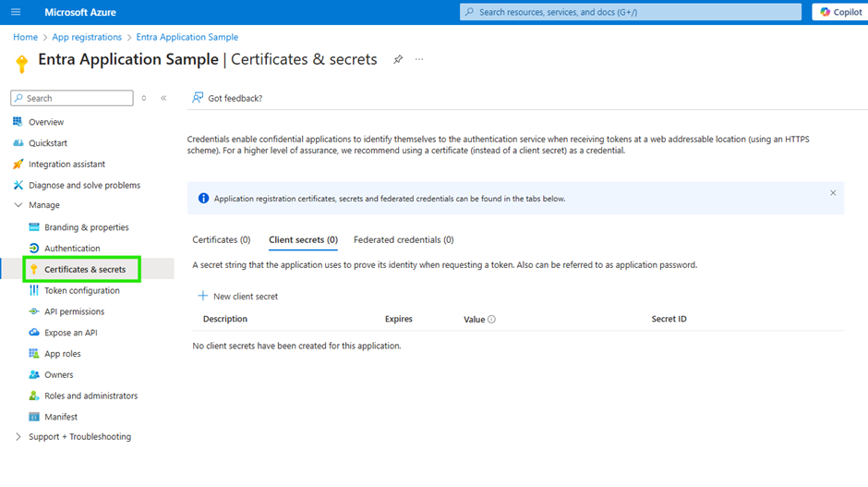Image resolution: width=868 pixels, height=487 pixels.
Task: Open Overview page from sidebar
Action: coord(46,122)
